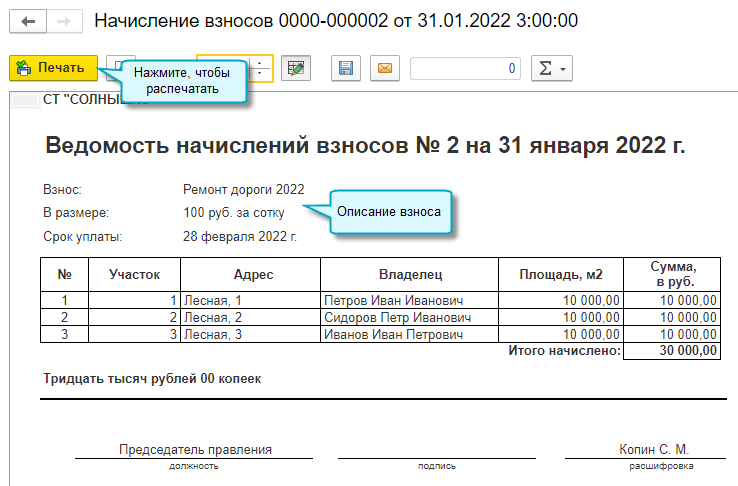Open the sigma sum dropdown
The height and width of the screenshot is (486, 738).
[552, 69]
